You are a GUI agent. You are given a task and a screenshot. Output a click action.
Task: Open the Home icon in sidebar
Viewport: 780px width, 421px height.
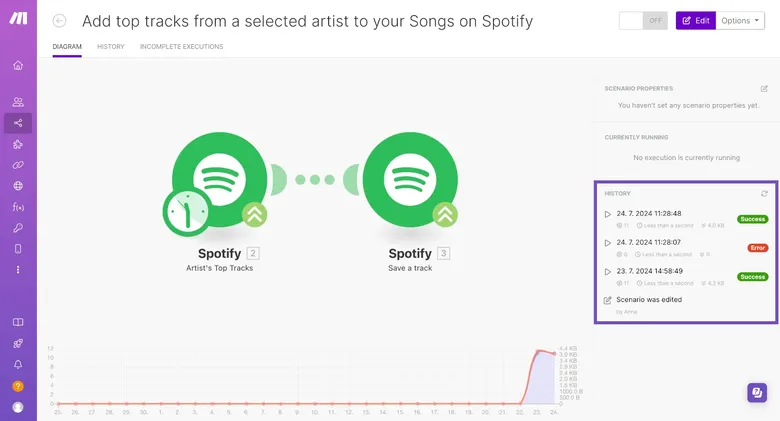(18, 65)
